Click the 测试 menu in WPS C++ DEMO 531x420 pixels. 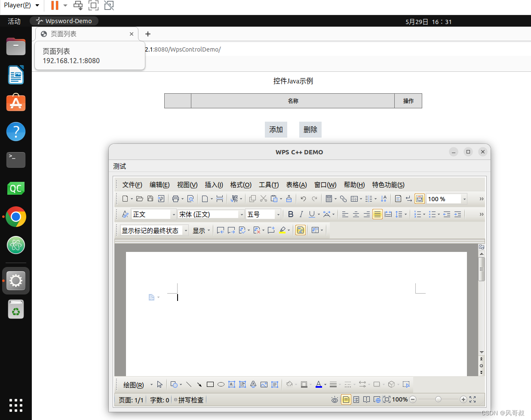[x=120, y=166]
